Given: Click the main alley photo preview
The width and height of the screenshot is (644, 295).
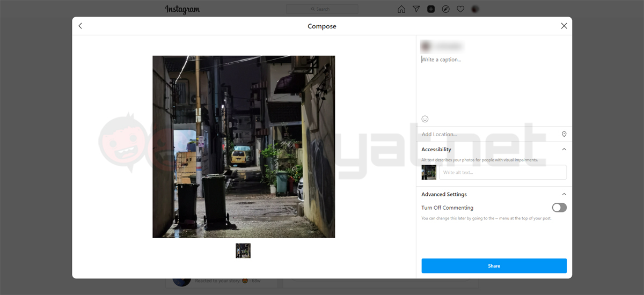Looking at the screenshot, I should [x=244, y=146].
